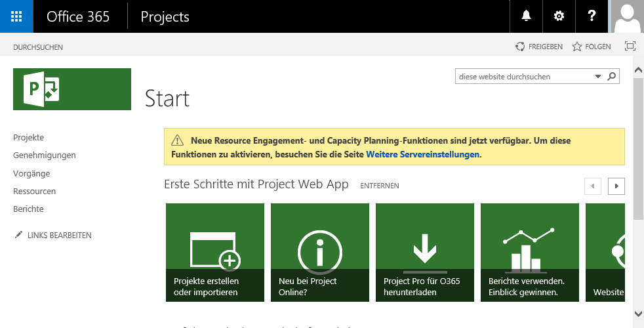The height and width of the screenshot is (328, 644).
Task: Click the pencil icon beside LINKS BEARBEITEN
Action: [x=18, y=235]
